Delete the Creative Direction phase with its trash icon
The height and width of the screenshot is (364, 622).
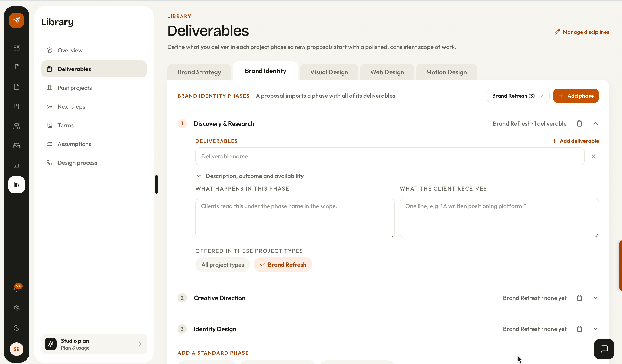tap(579, 298)
